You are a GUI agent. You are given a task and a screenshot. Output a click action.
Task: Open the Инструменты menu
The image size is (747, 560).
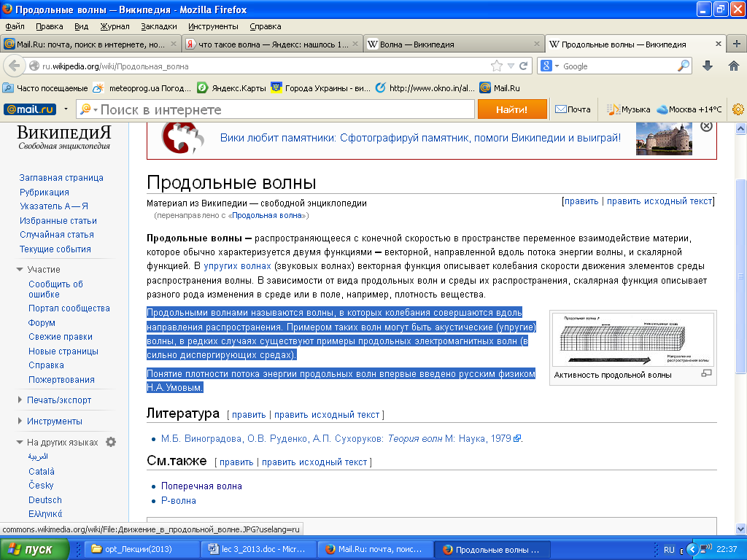tap(213, 26)
